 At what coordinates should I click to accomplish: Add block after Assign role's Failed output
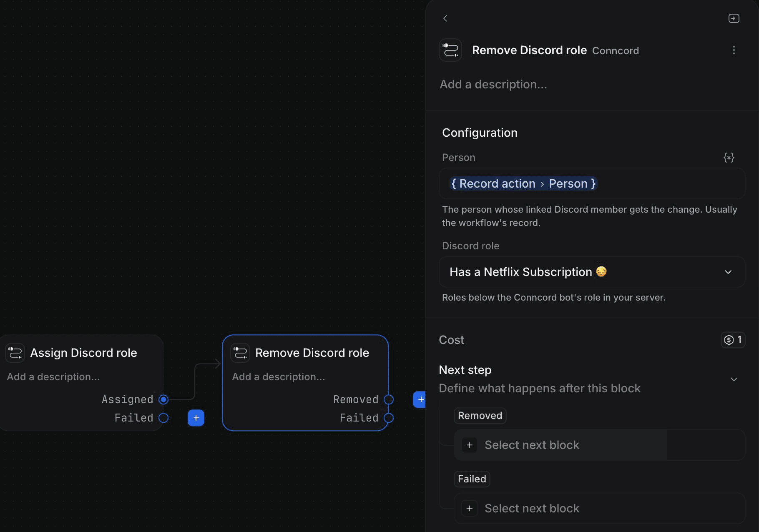pyautogui.click(x=196, y=418)
